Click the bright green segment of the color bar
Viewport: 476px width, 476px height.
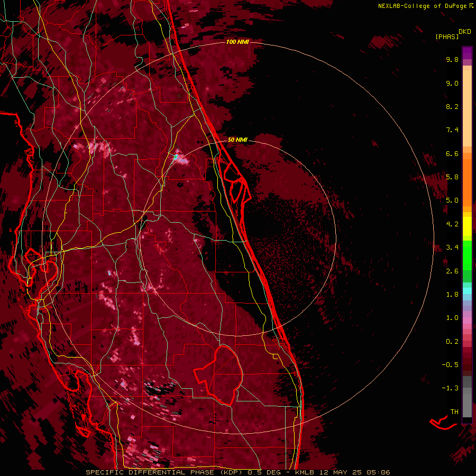467,255
